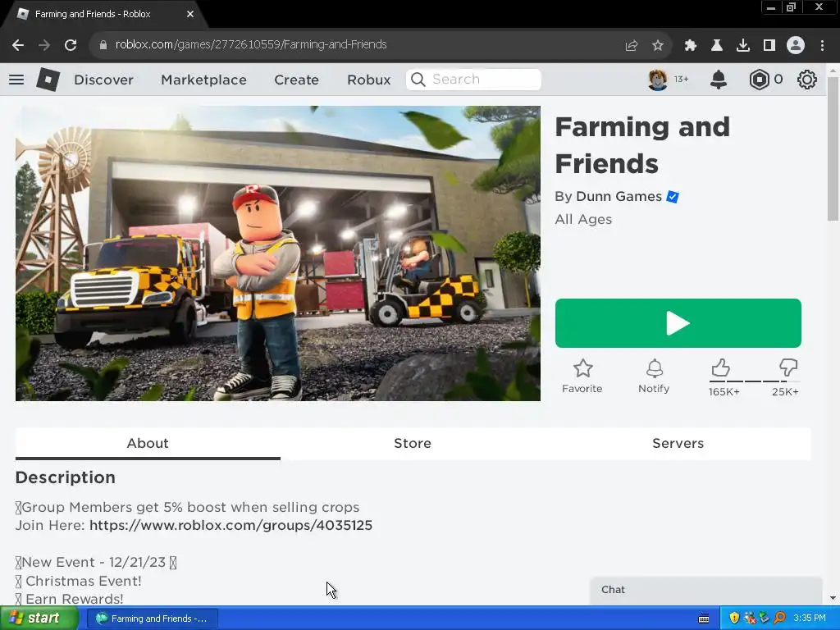Go forward in browser history
This screenshot has width=840, height=630.
click(x=44, y=45)
